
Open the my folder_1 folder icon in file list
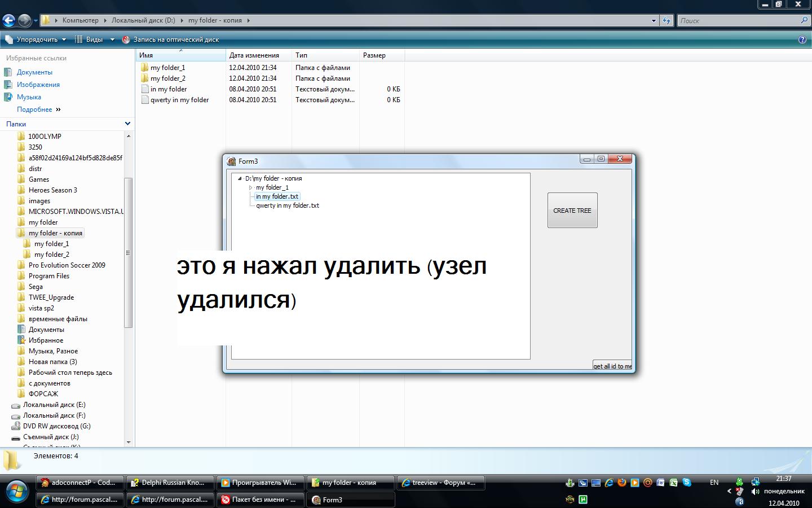(x=144, y=68)
